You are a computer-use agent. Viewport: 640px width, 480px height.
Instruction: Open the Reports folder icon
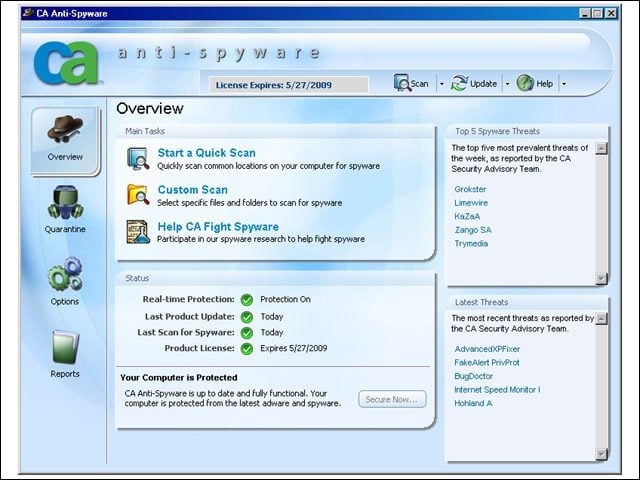pyautogui.click(x=65, y=347)
